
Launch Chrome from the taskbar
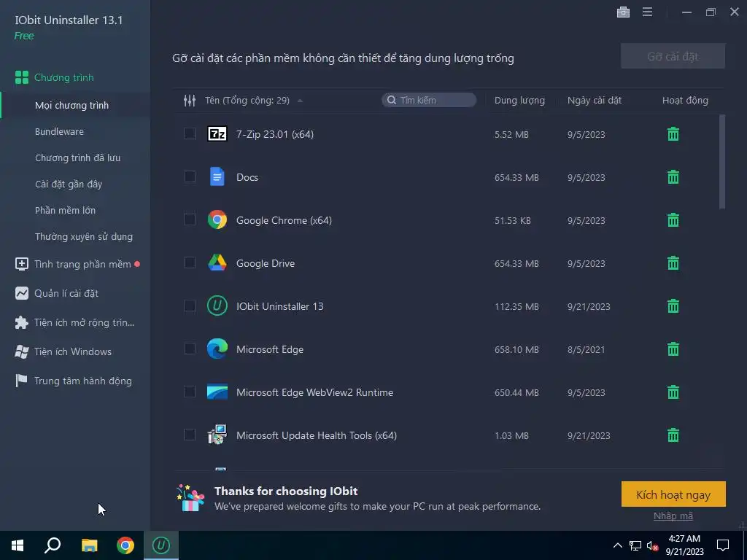click(125, 545)
